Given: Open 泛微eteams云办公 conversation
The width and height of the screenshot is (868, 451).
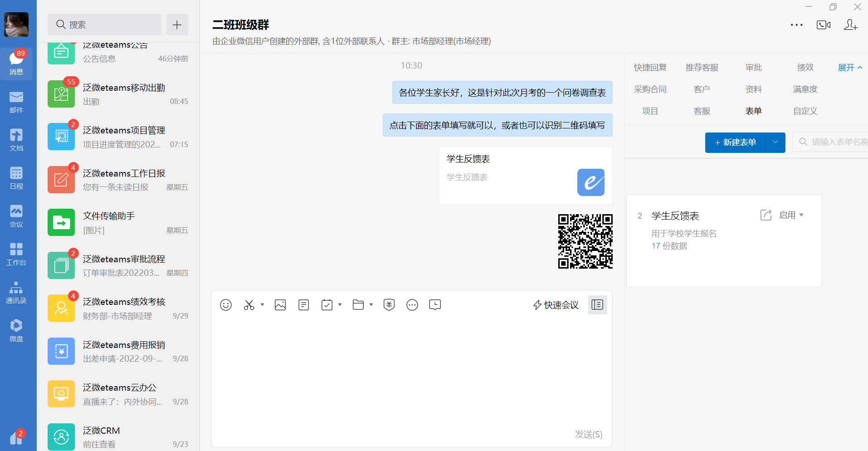Looking at the screenshot, I should pyautogui.click(x=118, y=394).
